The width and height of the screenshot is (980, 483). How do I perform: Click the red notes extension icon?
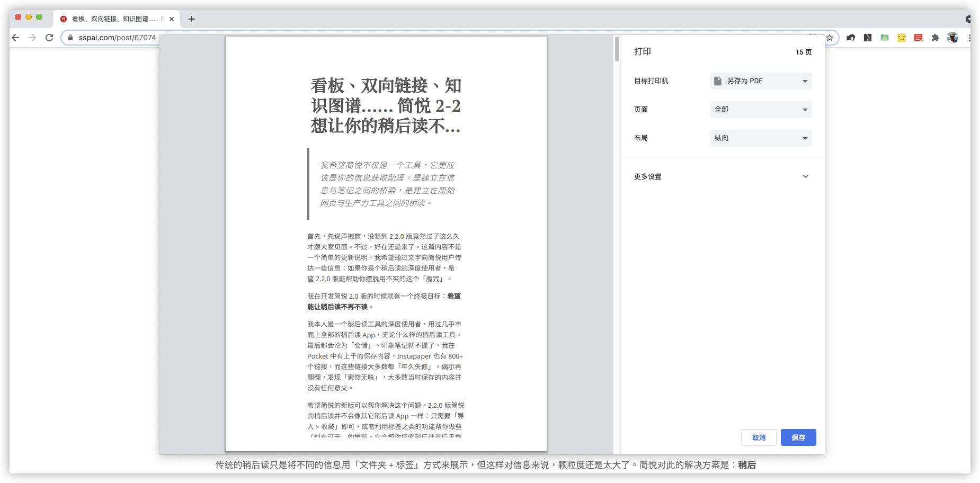point(918,38)
